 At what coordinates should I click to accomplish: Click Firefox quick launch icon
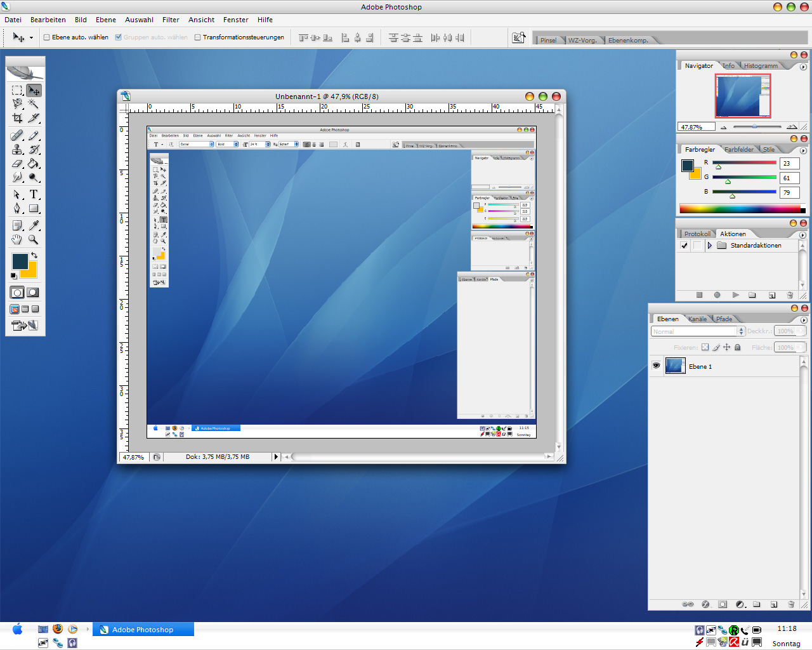click(x=58, y=628)
